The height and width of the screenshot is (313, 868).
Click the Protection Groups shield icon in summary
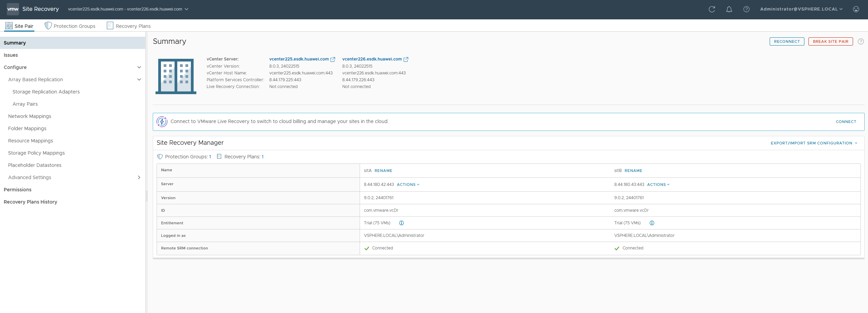point(160,157)
